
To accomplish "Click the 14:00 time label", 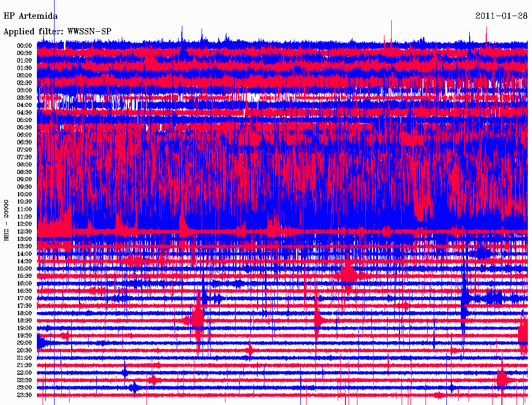I will (24, 254).
